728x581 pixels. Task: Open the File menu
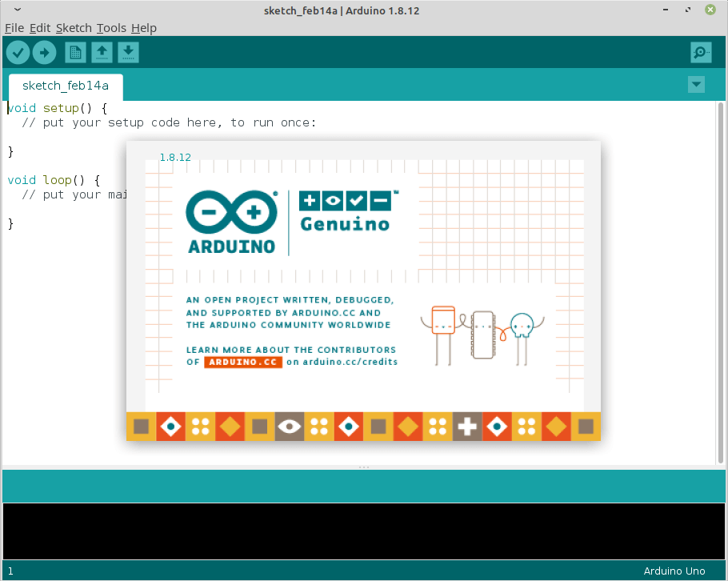(14, 28)
